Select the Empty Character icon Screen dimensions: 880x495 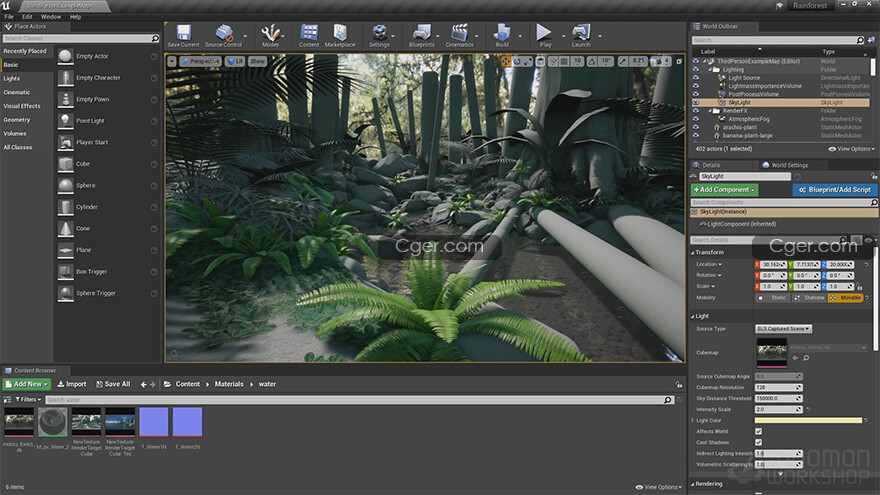tap(66, 77)
